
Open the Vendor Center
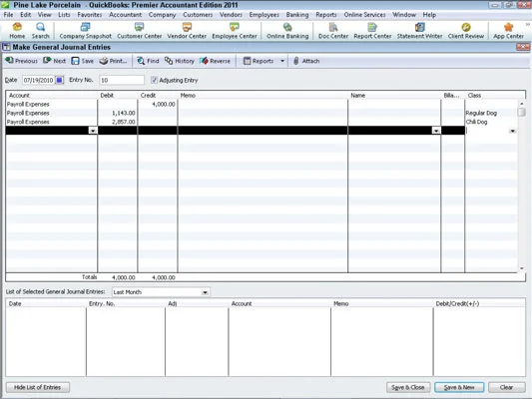(187, 31)
